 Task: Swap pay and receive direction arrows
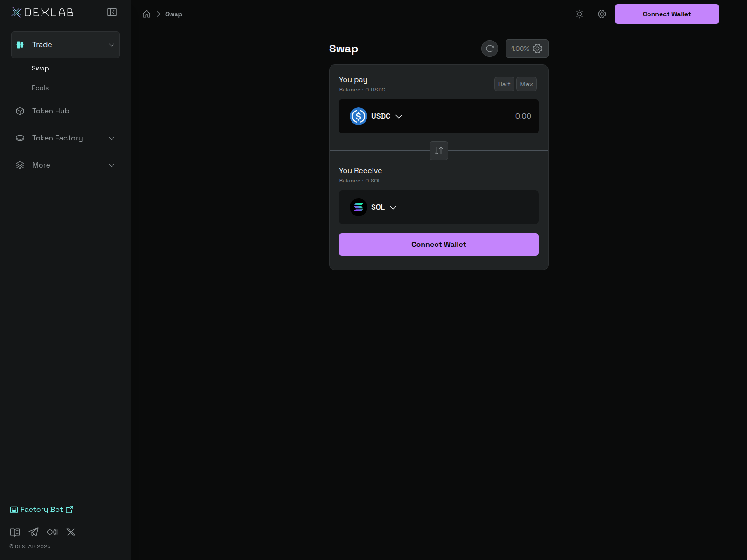click(439, 151)
